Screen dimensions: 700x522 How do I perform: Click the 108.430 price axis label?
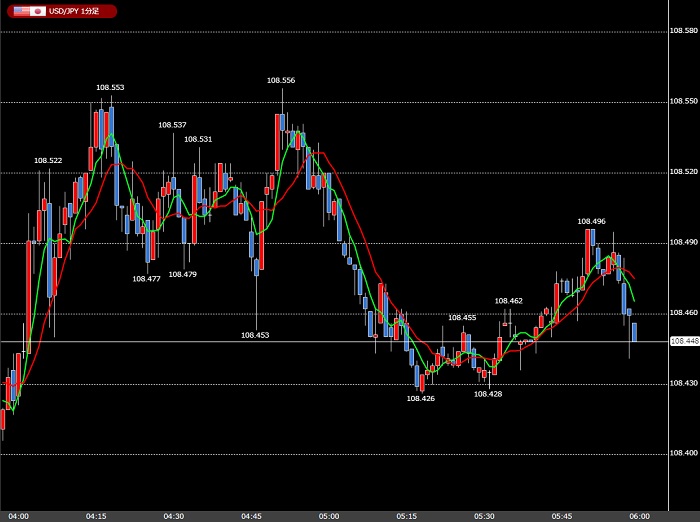(683, 384)
